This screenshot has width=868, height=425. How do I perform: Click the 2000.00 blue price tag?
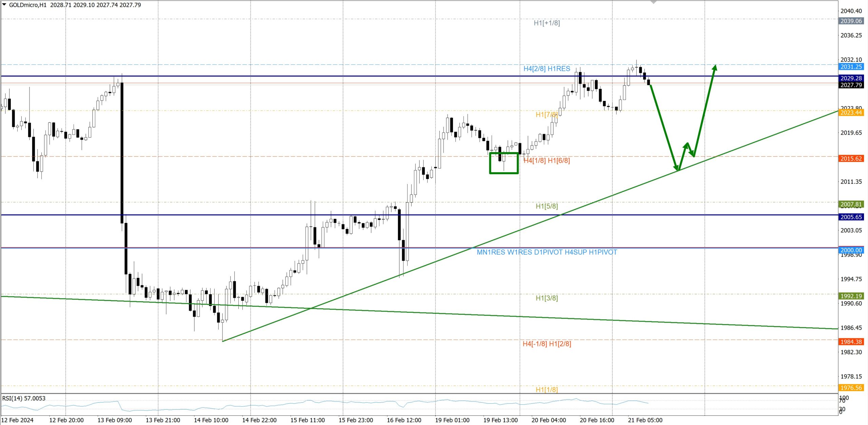(851, 250)
